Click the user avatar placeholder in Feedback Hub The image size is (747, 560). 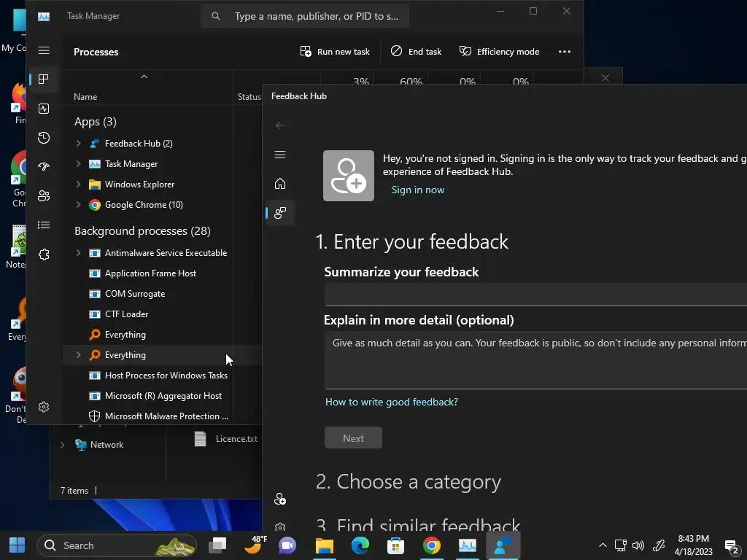point(349,176)
